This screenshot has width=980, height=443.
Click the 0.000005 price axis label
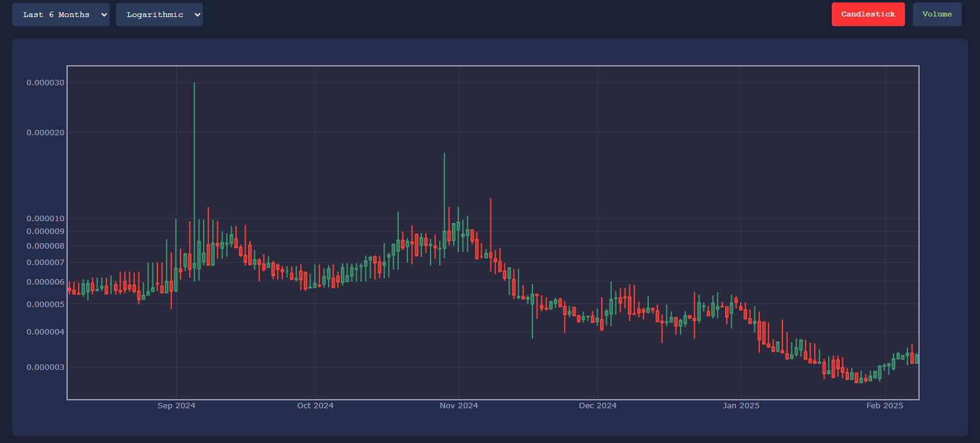(45, 305)
